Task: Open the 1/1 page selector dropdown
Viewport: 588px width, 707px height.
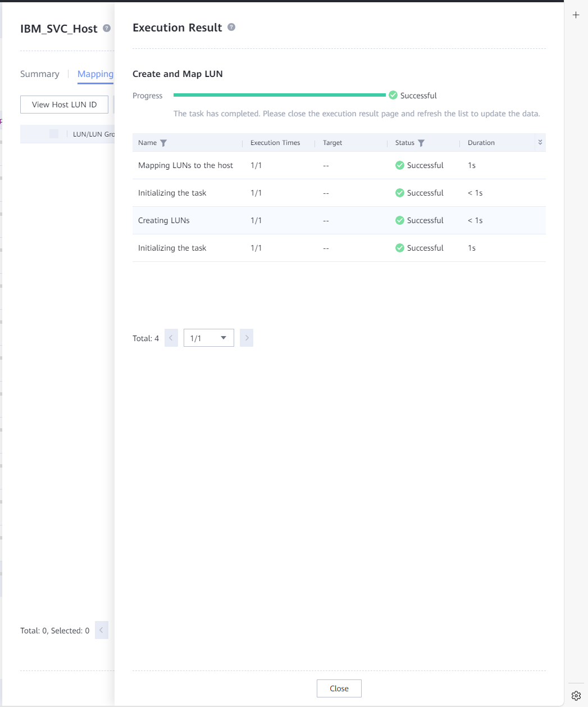Action: click(x=208, y=338)
